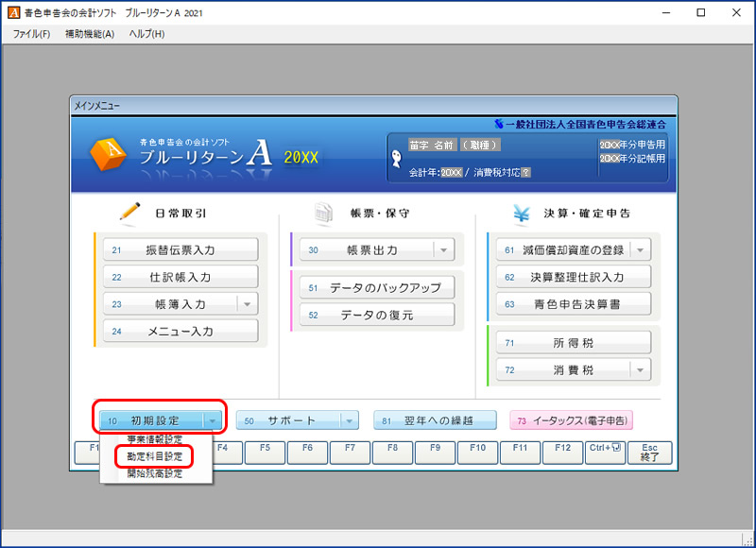Expand the 帳簿入力 dropdown arrow
This screenshot has height=548, width=756.
247,304
